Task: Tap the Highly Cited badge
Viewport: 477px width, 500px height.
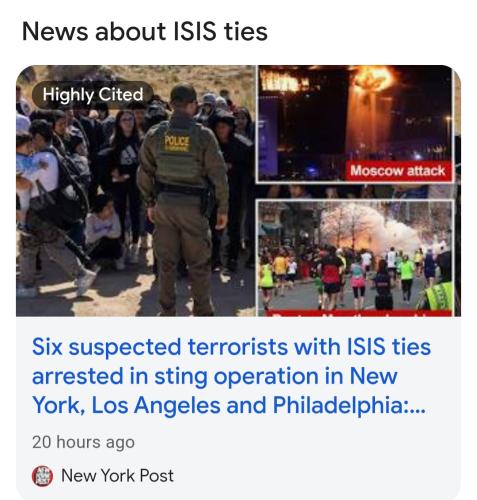Action: point(93,95)
